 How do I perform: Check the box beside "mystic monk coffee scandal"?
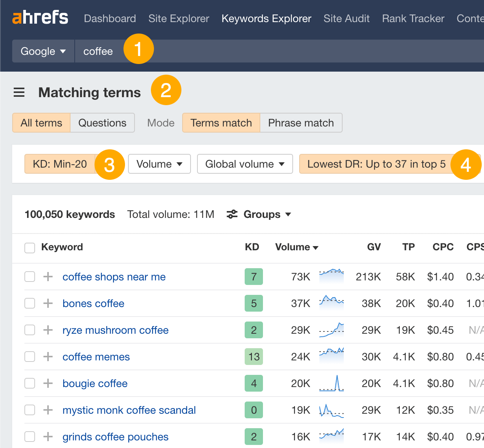click(29, 410)
